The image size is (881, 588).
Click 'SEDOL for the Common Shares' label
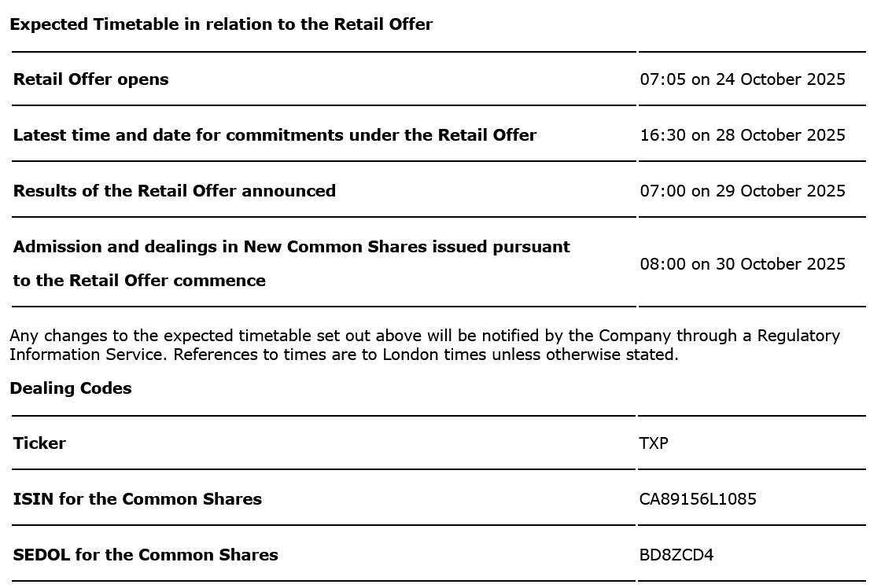pos(146,555)
